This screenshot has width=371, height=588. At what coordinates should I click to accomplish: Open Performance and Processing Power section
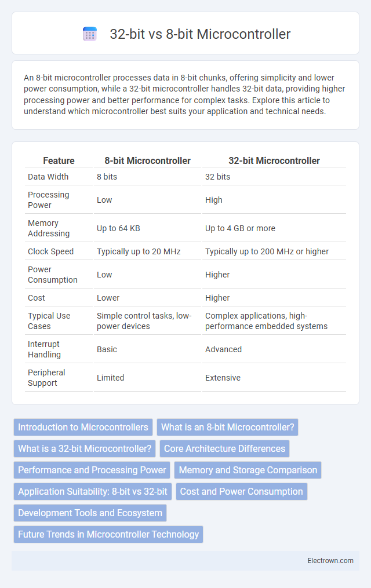(92, 470)
